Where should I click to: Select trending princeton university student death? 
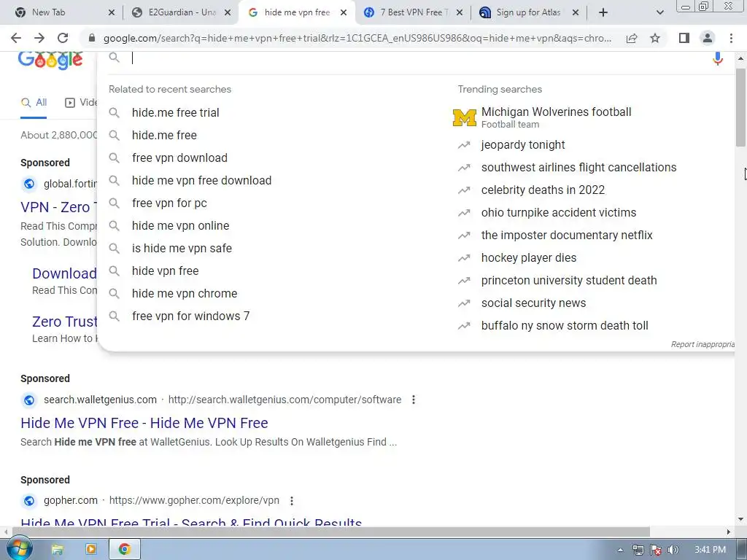(569, 281)
